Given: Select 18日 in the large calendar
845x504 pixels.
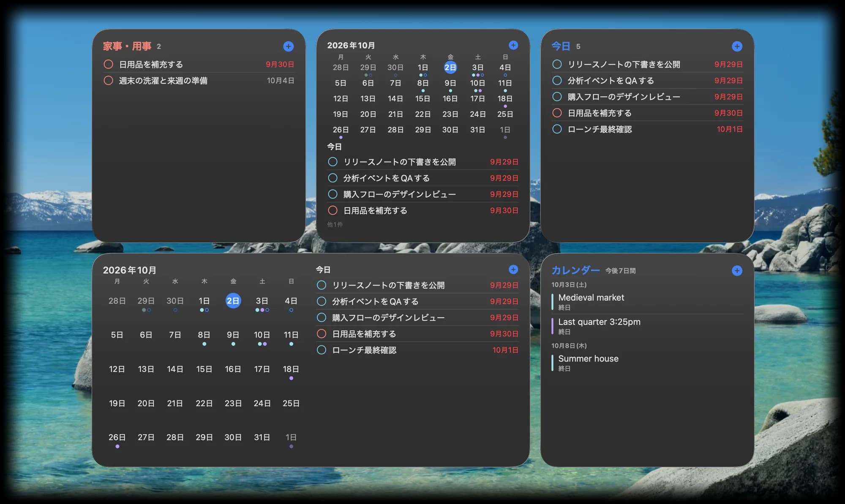Looking at the screenshot, I should coord(291,369).
